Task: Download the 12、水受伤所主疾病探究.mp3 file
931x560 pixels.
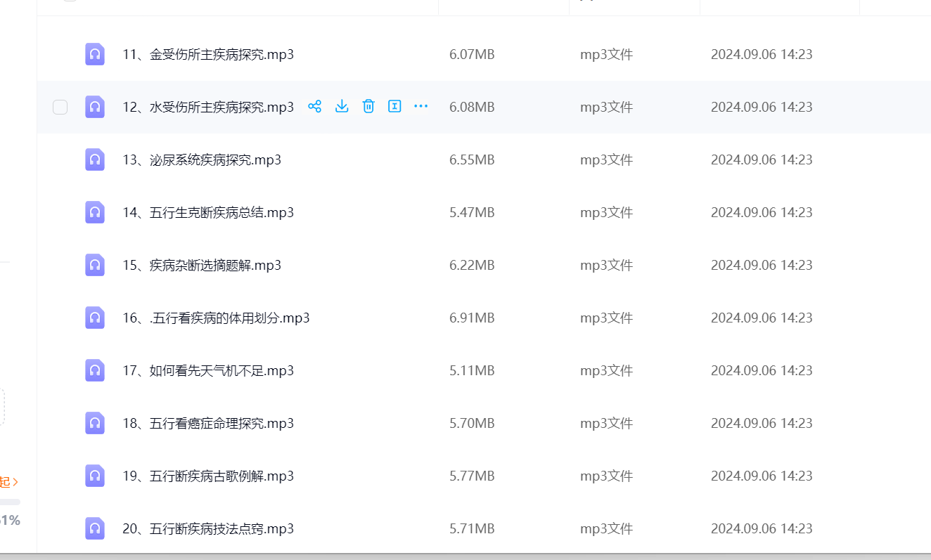Action: (342, 107)
